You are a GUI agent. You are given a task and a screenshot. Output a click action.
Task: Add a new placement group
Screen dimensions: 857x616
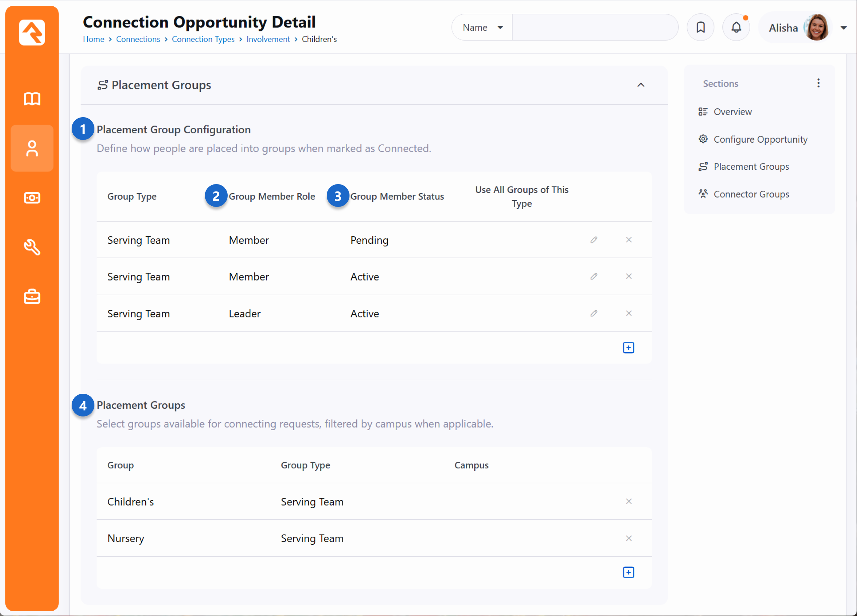pos(628,572)
